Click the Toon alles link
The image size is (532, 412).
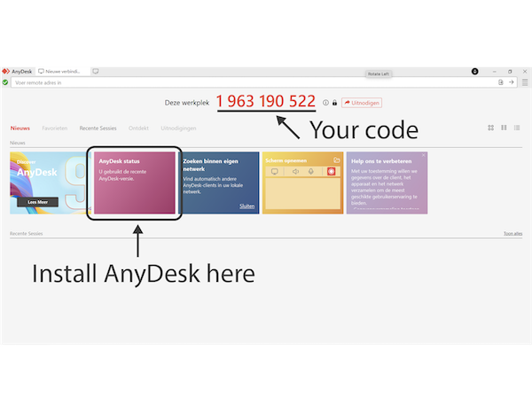512,234
